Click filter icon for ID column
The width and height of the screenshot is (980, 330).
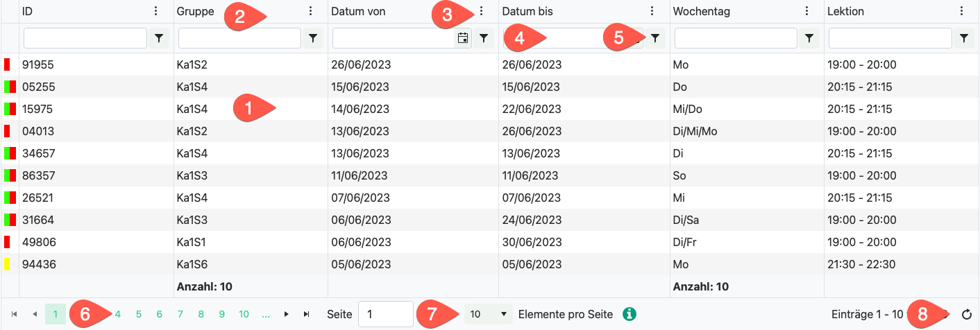click(159, 38)
